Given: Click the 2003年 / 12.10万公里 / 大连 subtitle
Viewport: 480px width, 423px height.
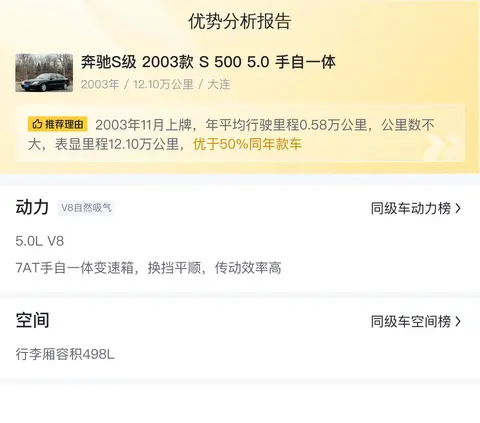Looking at the screenshot, I should [155, 84].
